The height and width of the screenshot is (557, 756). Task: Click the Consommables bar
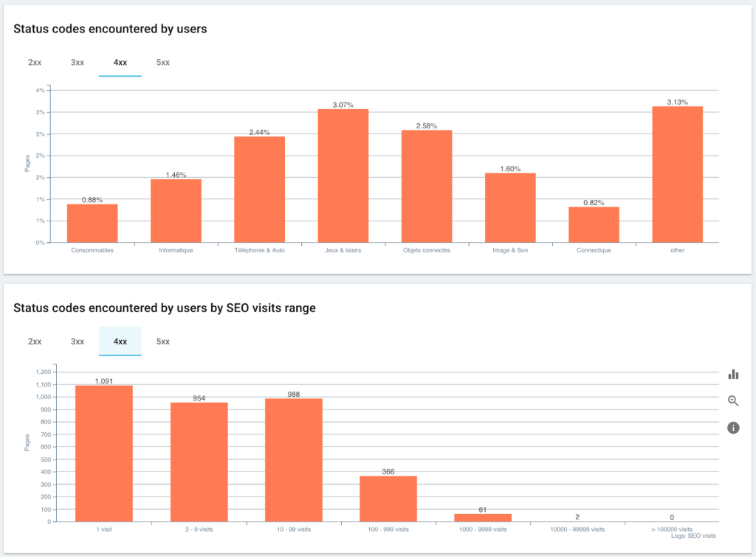92,223
